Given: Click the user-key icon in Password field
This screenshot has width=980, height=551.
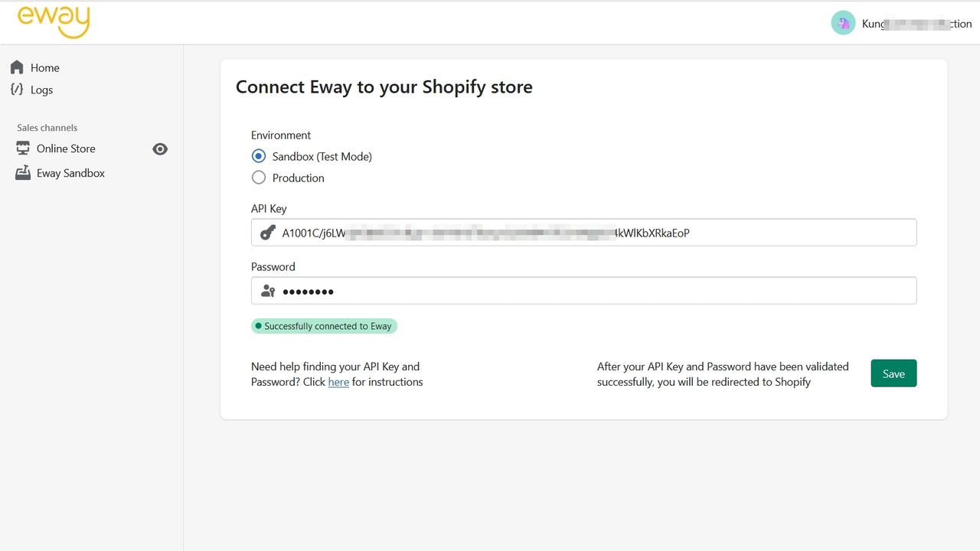Looking at the screenshot, I should 267,291.
